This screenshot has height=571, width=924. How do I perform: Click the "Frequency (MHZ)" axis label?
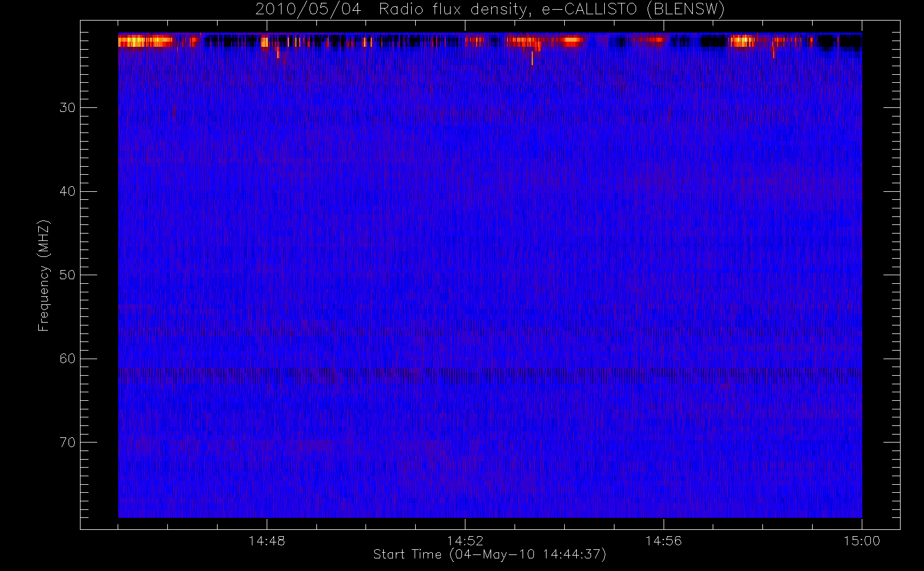click(44, 275)
